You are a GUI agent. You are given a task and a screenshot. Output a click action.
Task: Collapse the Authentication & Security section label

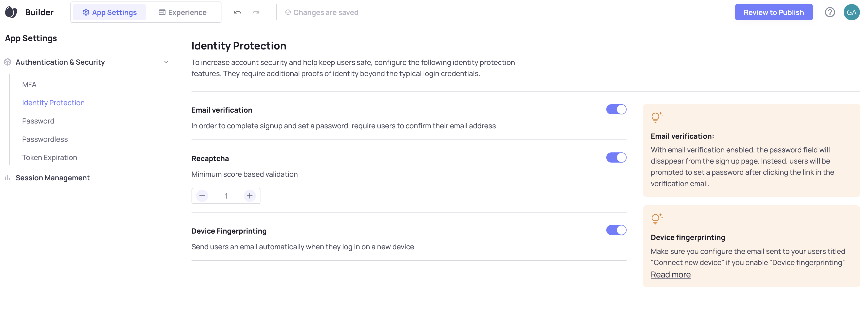(x=60, y=62)
